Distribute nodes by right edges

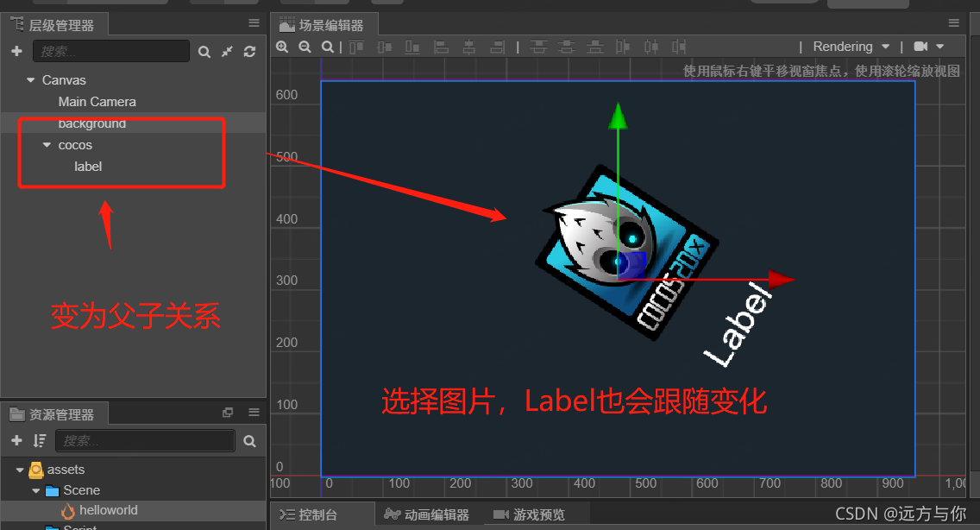(x=679, y=47)
